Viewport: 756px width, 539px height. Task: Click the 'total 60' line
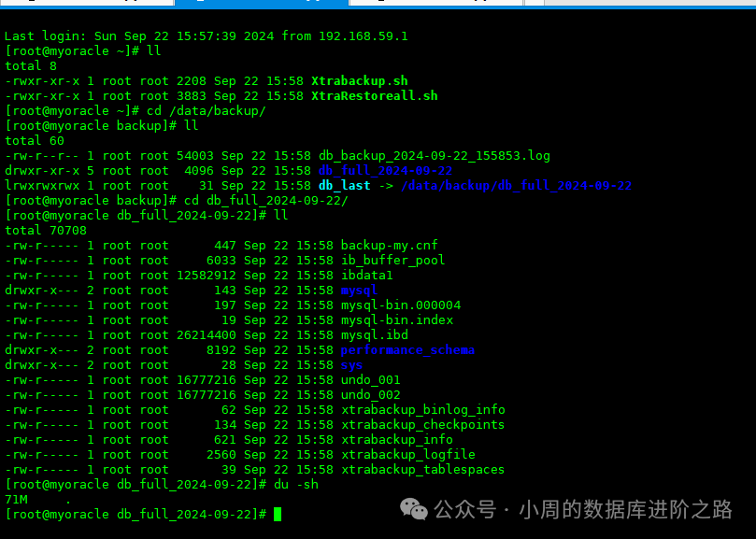tap(35, 141)
